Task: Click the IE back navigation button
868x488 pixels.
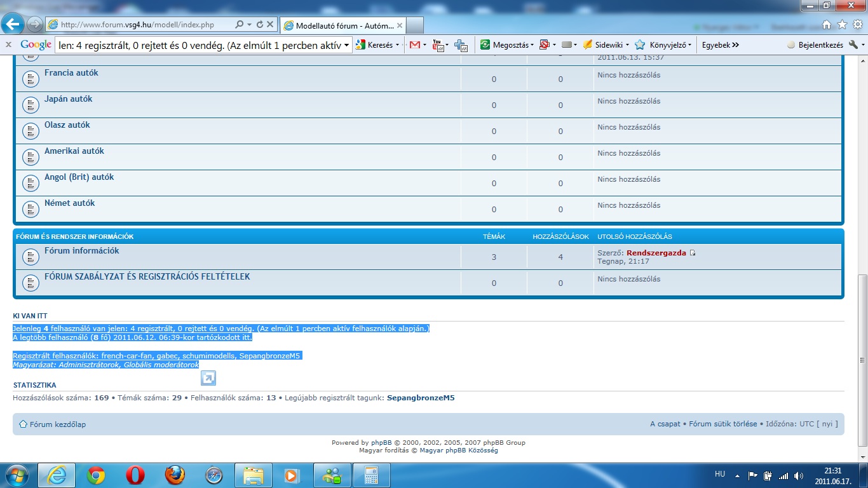Action: point(14,25)
